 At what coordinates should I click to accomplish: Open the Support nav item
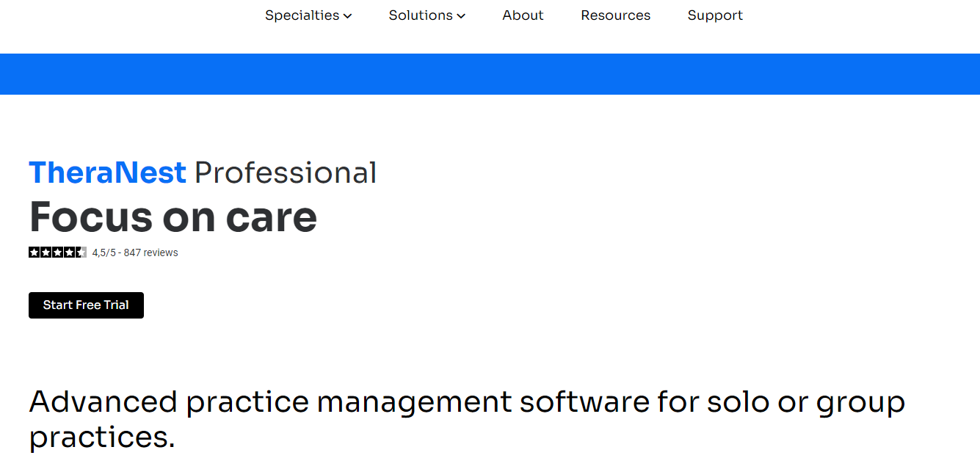point(715,15)
